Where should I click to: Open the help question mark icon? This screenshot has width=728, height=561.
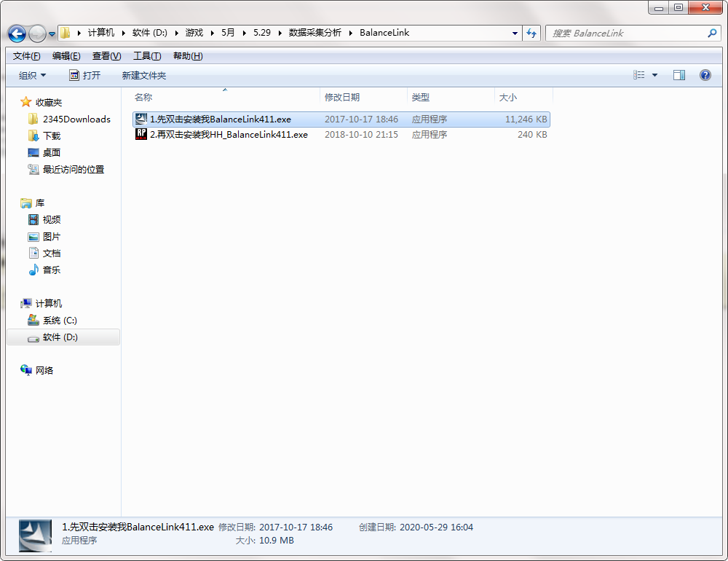(x=705, y=75)
